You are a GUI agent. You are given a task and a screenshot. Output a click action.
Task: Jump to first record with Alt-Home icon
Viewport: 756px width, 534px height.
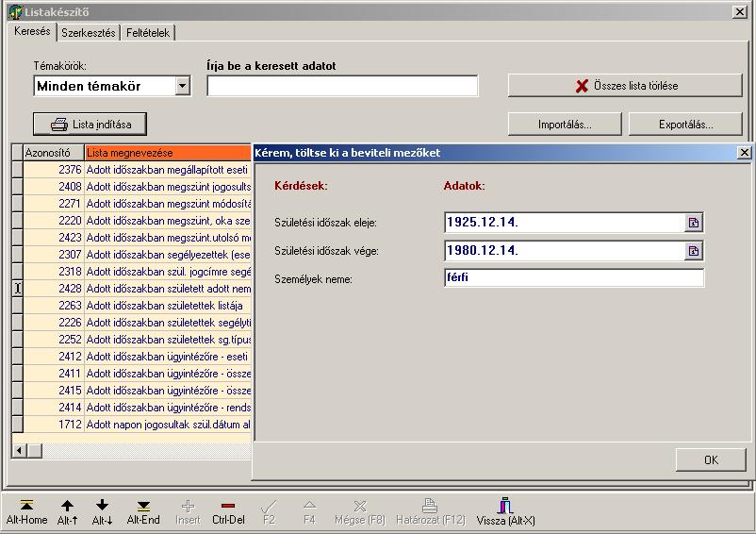26,506
